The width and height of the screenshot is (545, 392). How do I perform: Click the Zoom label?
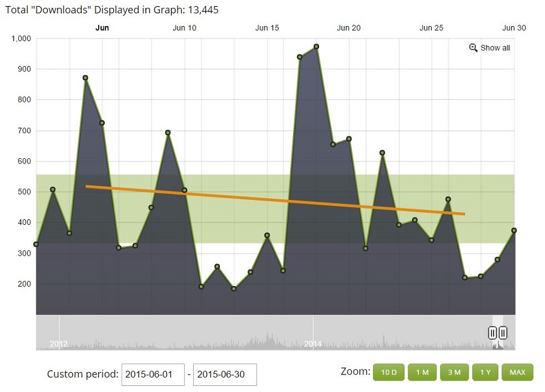(x=355, y=371)
